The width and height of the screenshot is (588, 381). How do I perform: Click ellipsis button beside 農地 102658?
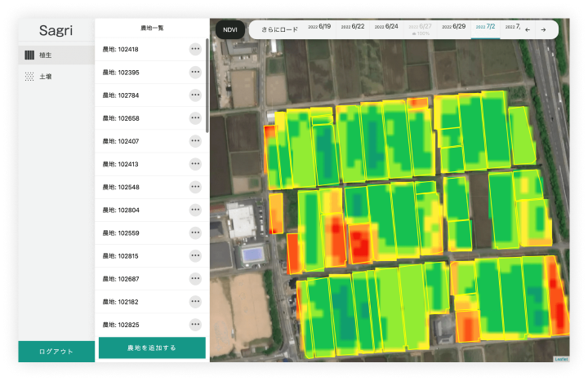[195, 118]
